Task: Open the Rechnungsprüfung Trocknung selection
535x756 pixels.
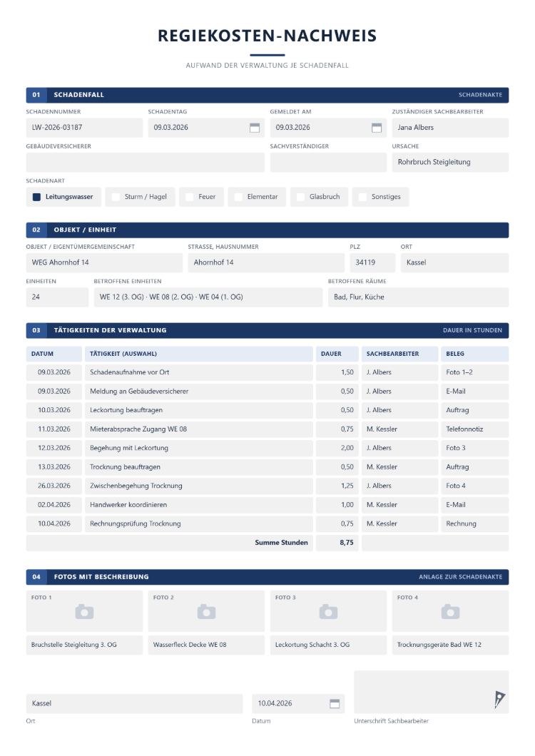Action: [199, 523]
